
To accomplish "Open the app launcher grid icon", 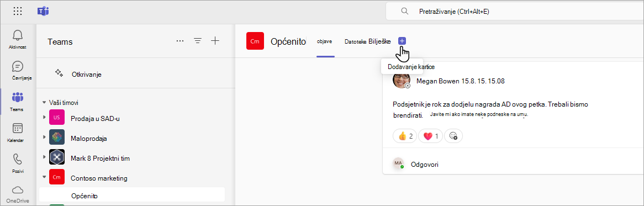I will pyautogui.click(x=18, y=11).
